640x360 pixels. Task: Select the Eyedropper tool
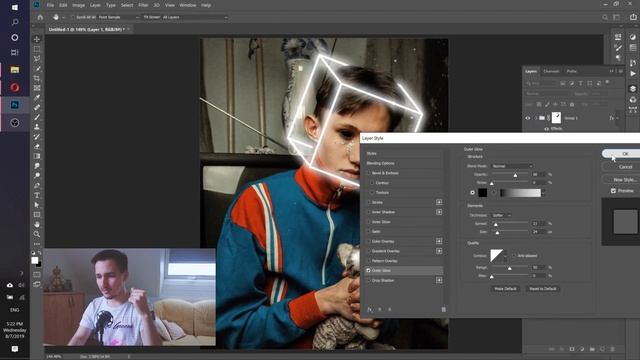pyautogui.click(x=37, y=98)
